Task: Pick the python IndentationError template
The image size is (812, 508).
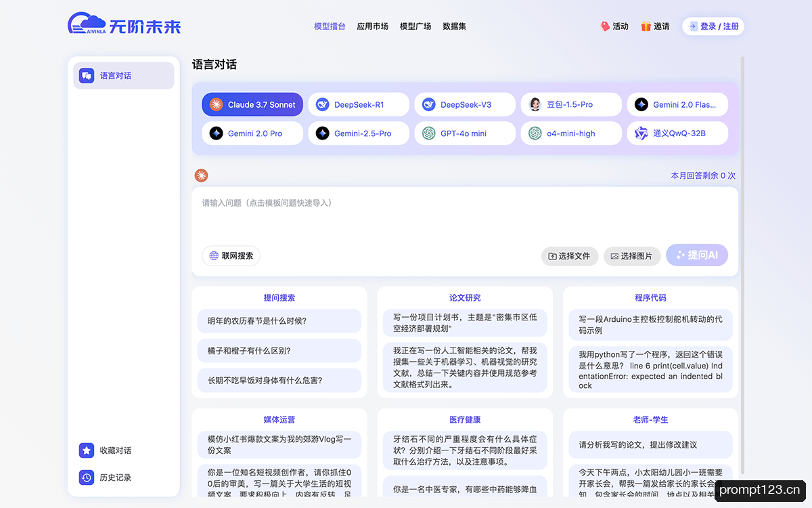Action: [x=650, y=370]
